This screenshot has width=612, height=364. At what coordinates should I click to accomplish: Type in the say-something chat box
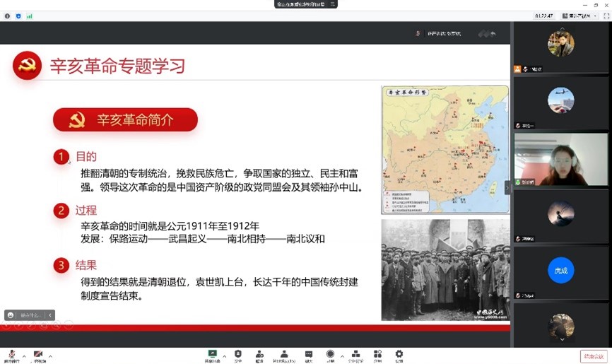point(31,315)
